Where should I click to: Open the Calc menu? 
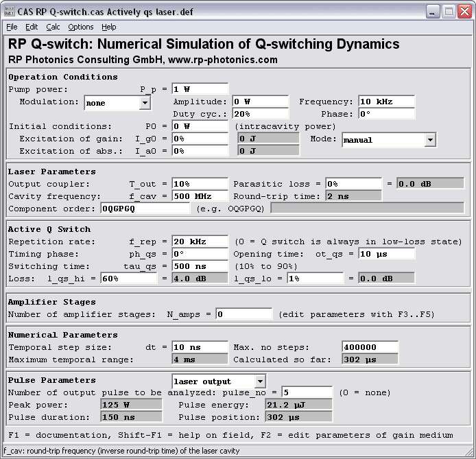pyautogui.click(x=53, y=27)
